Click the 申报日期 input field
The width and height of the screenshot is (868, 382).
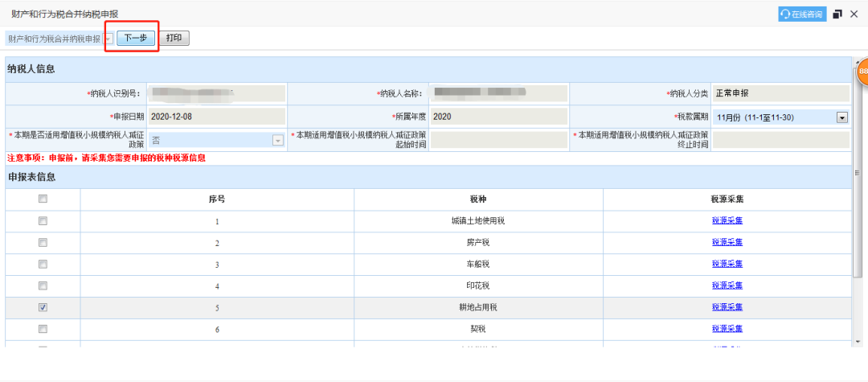point(216,117)
